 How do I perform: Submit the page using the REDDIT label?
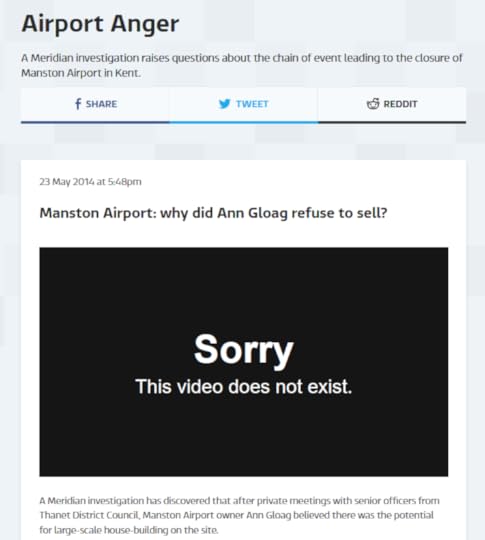click(400, 104)
